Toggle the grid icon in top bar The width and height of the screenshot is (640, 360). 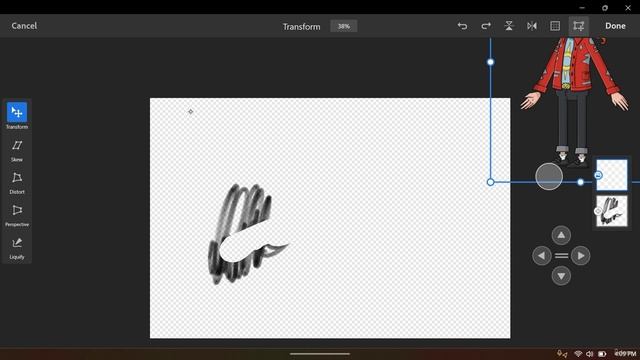coord(555,26)
